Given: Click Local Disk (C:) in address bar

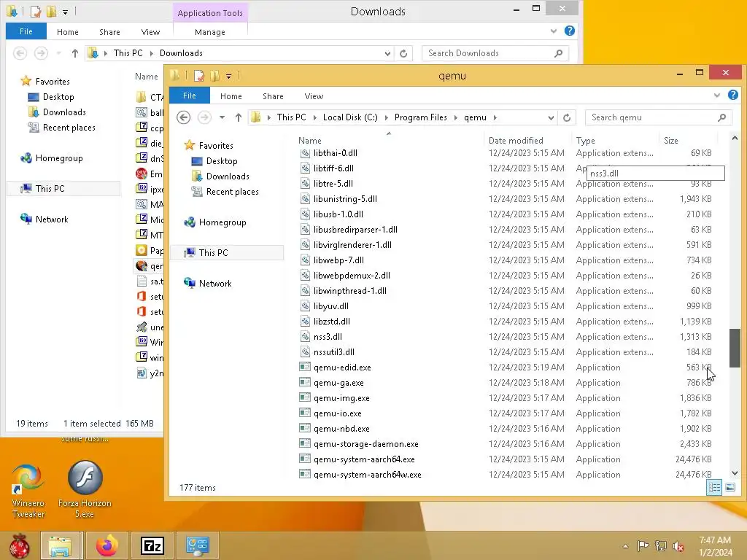Looking at the screenshot, I should (350, 117).
